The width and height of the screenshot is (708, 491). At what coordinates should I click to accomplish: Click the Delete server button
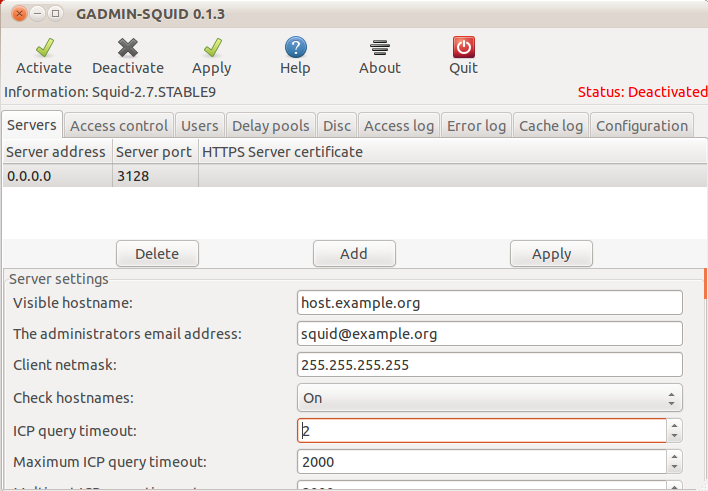pyautogui.click(x=157, y=253)
